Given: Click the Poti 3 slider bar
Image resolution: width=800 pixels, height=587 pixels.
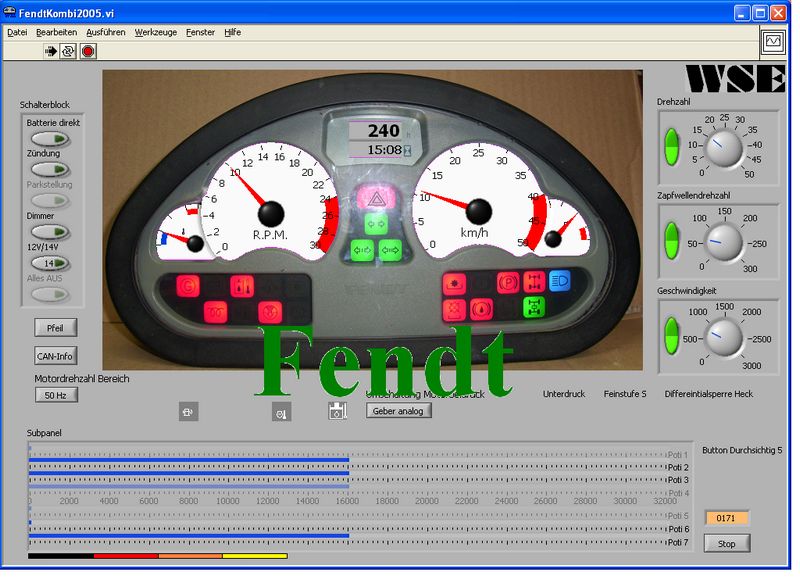Looking at the screenshot, I should [348, 474].
